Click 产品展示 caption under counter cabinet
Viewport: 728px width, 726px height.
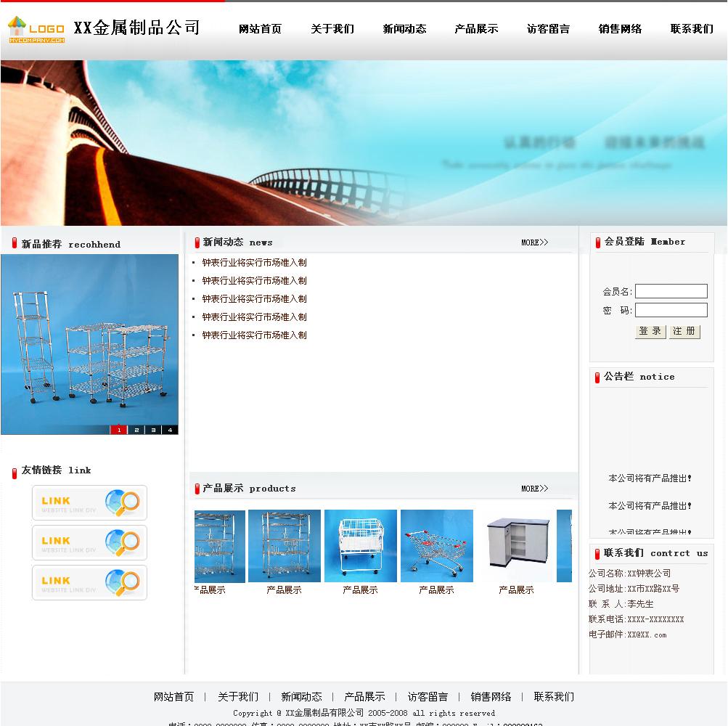tap(516, 590)
